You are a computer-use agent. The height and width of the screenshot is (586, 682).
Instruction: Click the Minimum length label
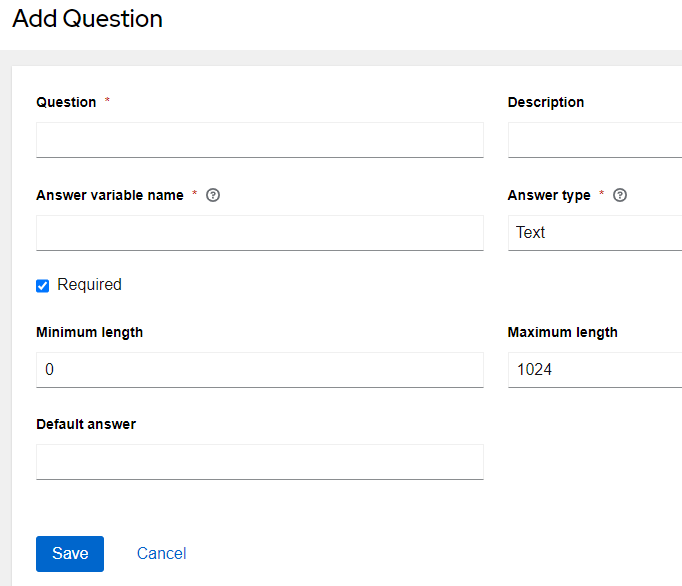click(x=89, y=332)
